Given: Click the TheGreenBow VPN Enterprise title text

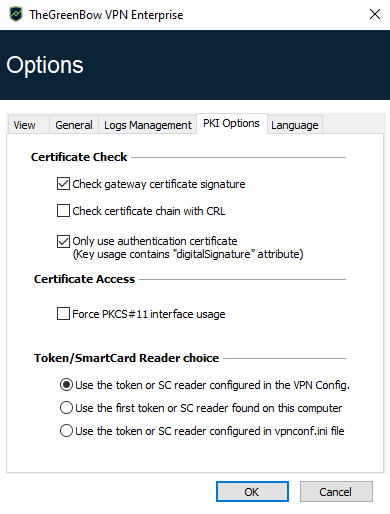Looking at the screenshot, I should [x=106, y=15].
